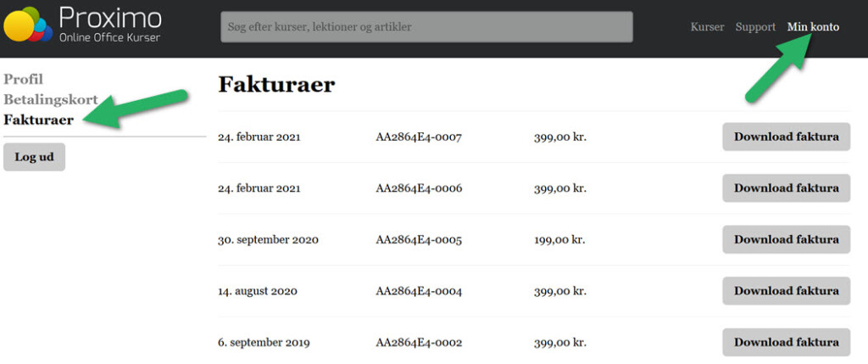
Task: Click the date 6. september 2019
Action: tap(263, 343)
